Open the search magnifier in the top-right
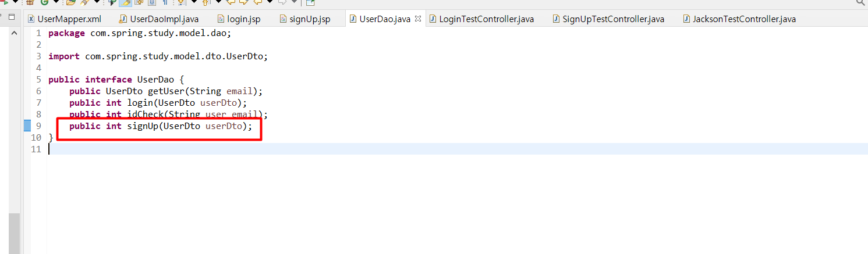 pyautogui.click(x=860, y=3)
